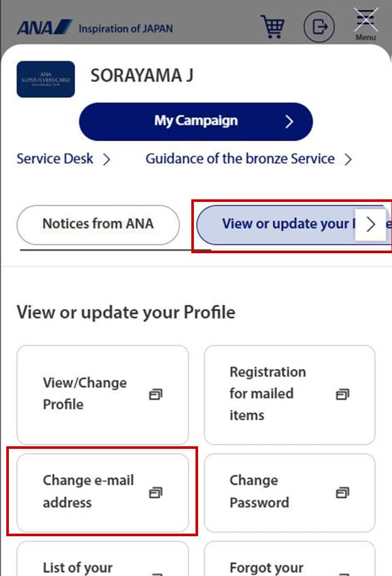Open the shopping cart icon

pos(272,26)
